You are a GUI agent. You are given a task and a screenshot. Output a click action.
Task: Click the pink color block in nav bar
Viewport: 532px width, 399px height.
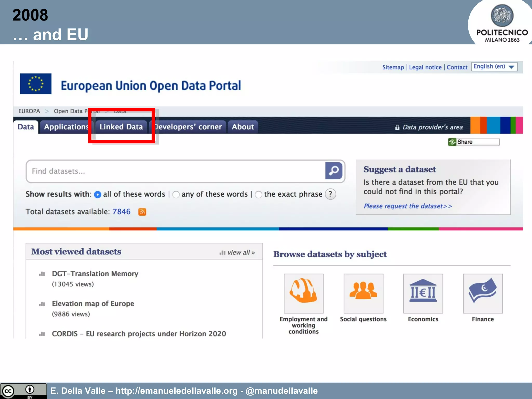click(519, 125)
